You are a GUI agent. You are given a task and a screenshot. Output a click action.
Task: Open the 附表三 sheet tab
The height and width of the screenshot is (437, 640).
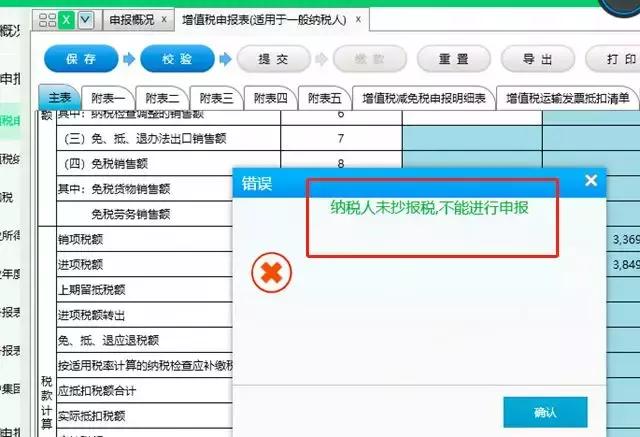pyautogui.click(x=216, y=98)
